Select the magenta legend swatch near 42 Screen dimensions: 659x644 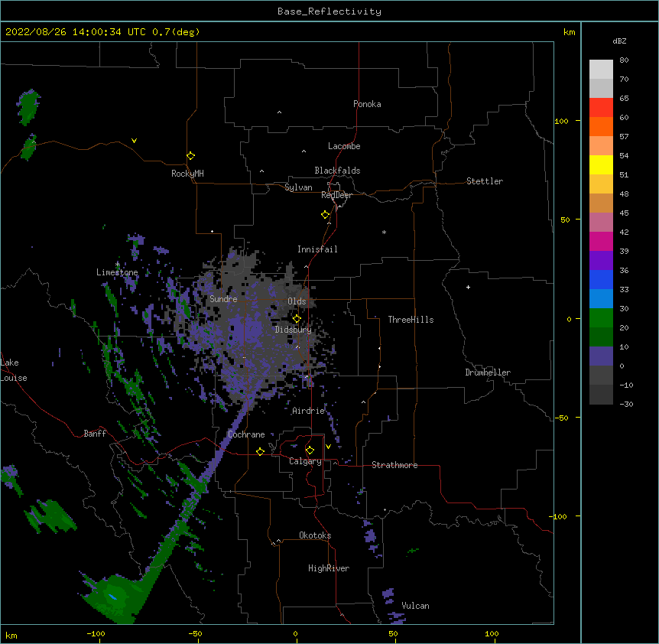pos(601,241)
